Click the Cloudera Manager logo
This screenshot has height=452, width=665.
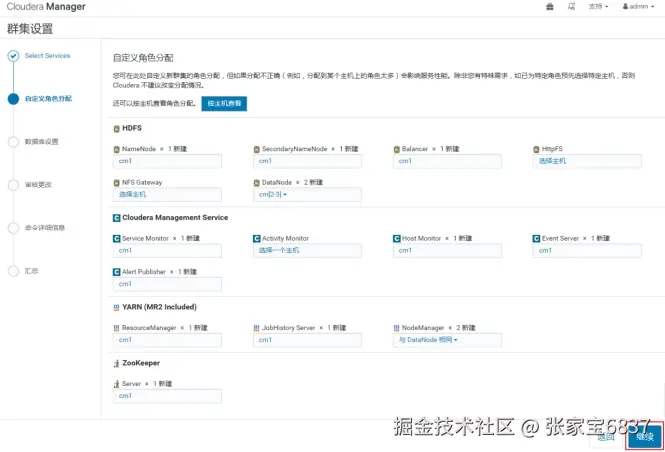[46, 6]
